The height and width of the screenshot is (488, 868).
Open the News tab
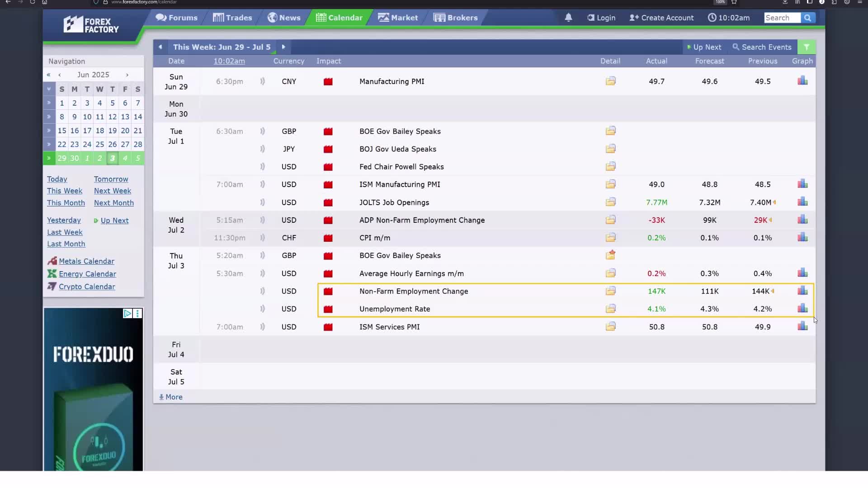(284, 18)
